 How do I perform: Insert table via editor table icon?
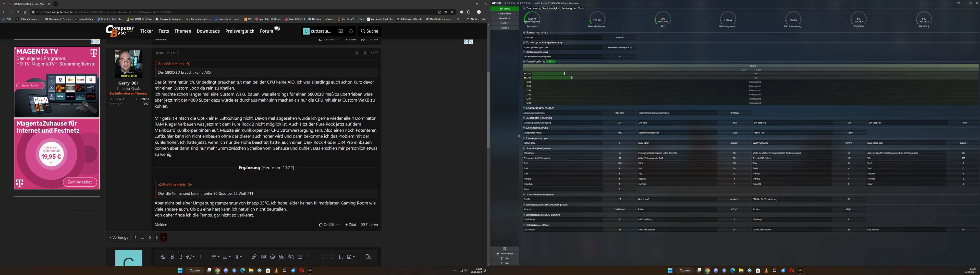[300, 257]
